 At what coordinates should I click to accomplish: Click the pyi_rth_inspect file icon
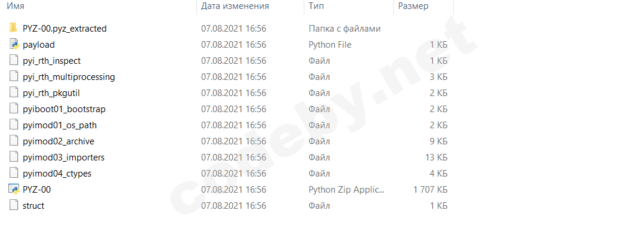[14, 60]
